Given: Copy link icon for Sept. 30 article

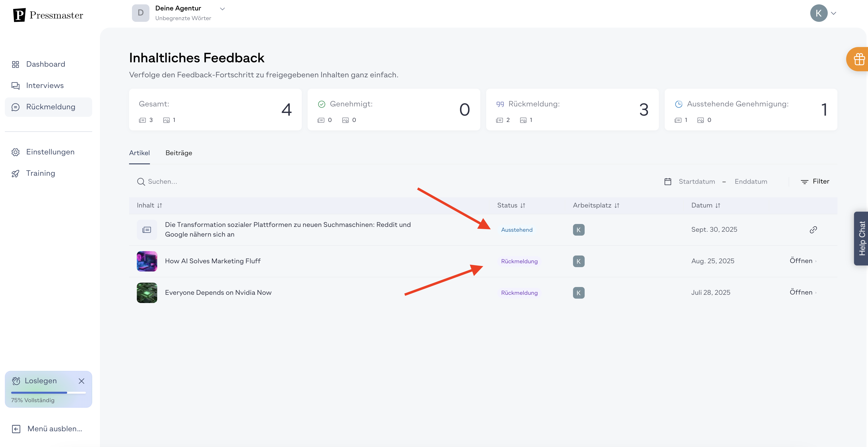Looking at the screenshot, I should coord(813,230).
